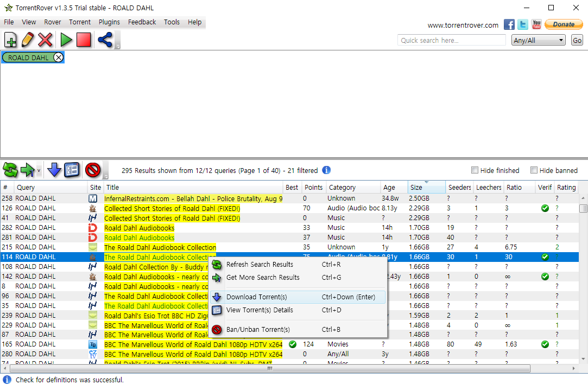Toggle the Hide finished checkbox

click(x=475, y=170)
